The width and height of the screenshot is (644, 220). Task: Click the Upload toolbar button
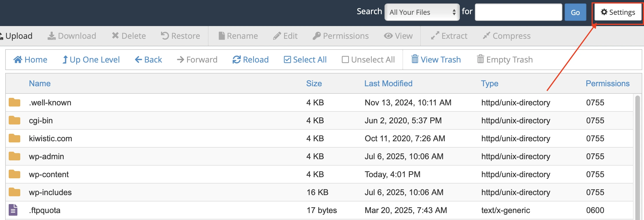(x=17, y=36)
